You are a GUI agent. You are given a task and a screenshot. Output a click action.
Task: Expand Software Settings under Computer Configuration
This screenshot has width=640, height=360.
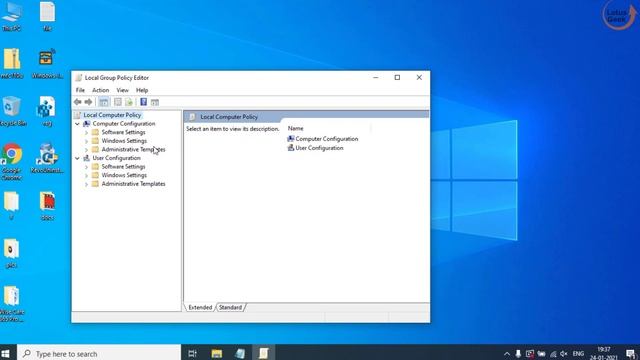(86, 132)
